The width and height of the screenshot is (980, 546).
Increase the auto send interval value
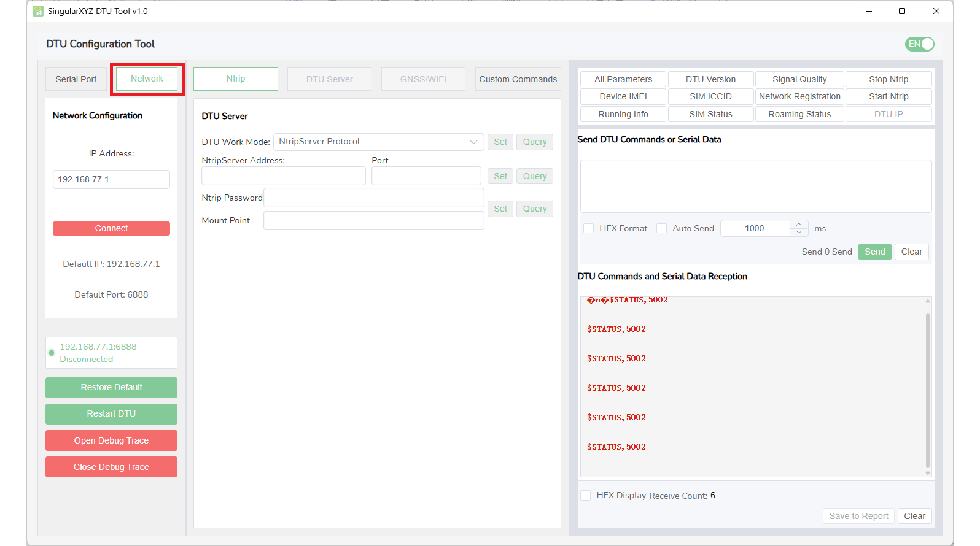(799, 224)
